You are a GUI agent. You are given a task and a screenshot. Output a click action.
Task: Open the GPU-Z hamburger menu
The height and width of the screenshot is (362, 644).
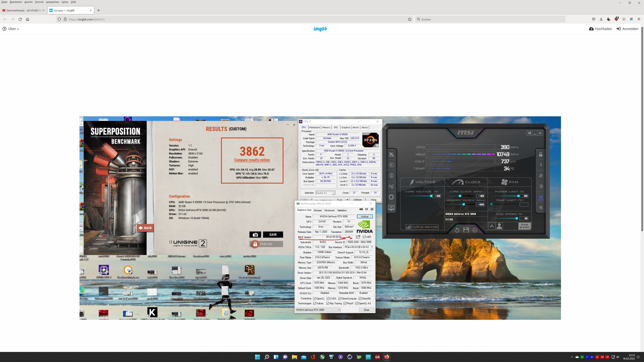372,209
